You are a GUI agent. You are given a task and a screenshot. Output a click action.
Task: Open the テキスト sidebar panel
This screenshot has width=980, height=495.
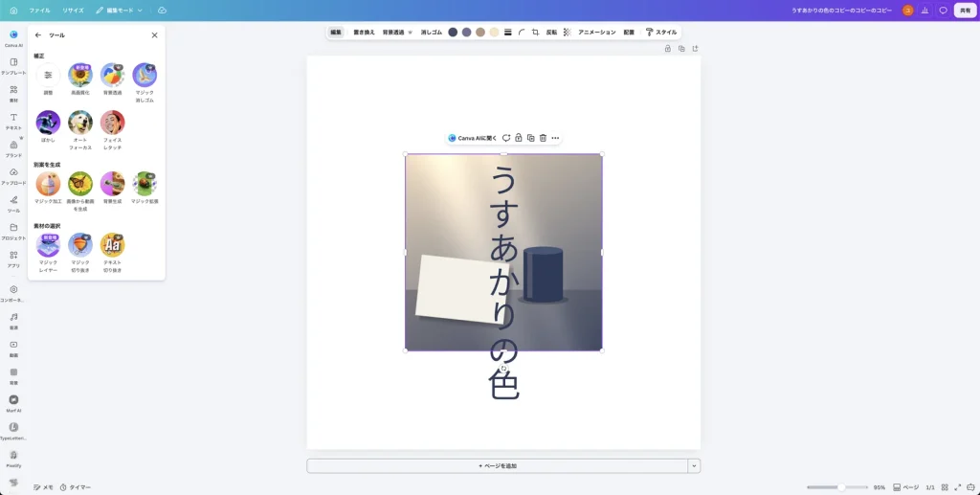13,121
